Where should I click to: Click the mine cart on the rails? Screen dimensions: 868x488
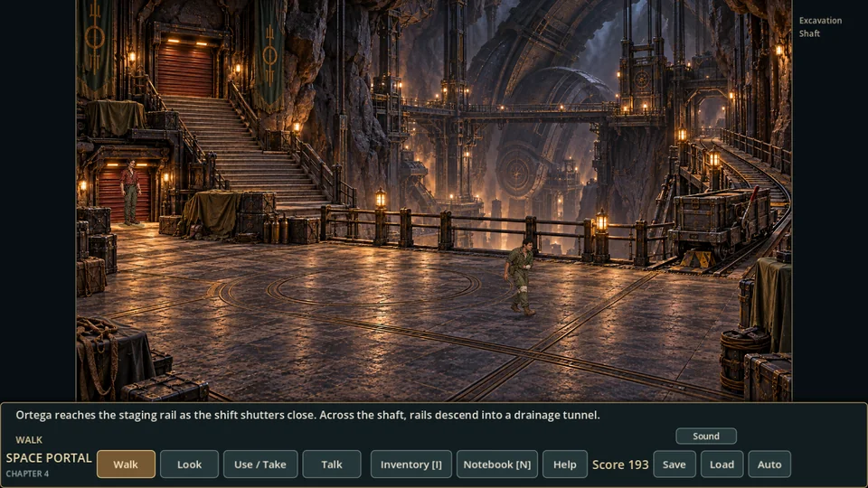(x=721, y=223)
